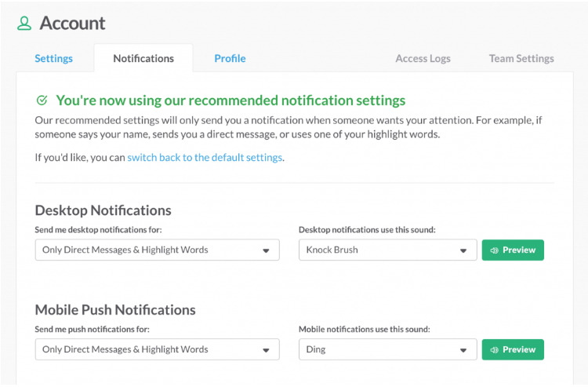Preview the mobile notification sound
Image resolution: width=588 pixels, height=387 pixels.
coord(513,349)
